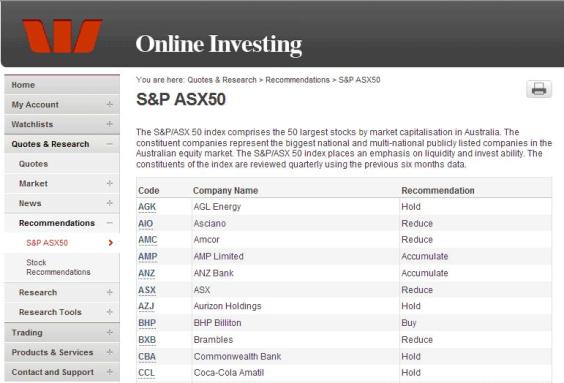Screen dimensions: 564x383
Task: Click Recommendations in the breadcrumb trail
Action: (297, 80)
